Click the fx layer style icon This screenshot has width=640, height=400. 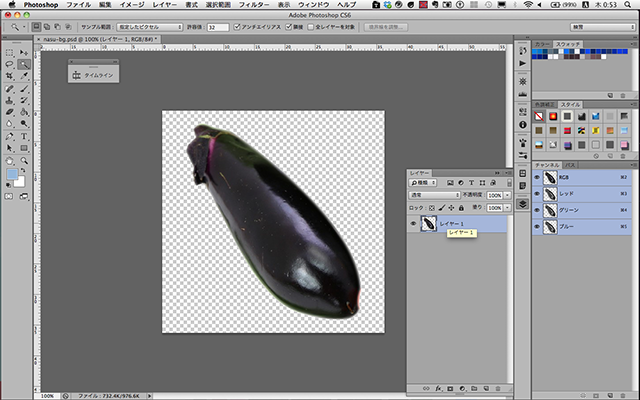(440, 387)
